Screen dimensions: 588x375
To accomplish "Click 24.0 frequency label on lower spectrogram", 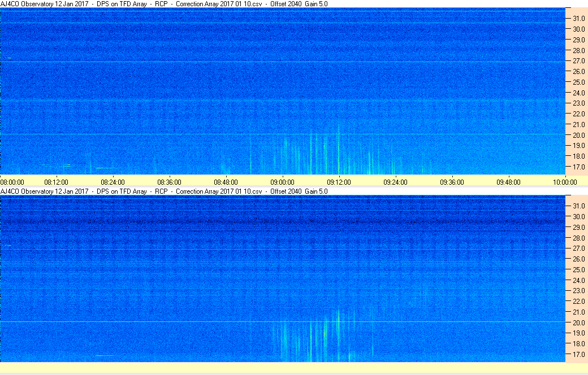I will 578,281.
